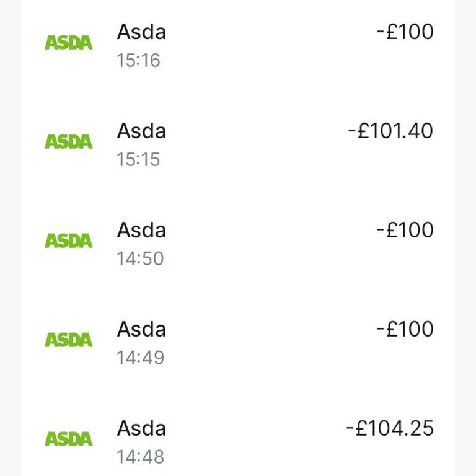This screenshot has width=476, height=476.
Task: Click the -£104.25 transaction amount
Action: tap(390, 428)
